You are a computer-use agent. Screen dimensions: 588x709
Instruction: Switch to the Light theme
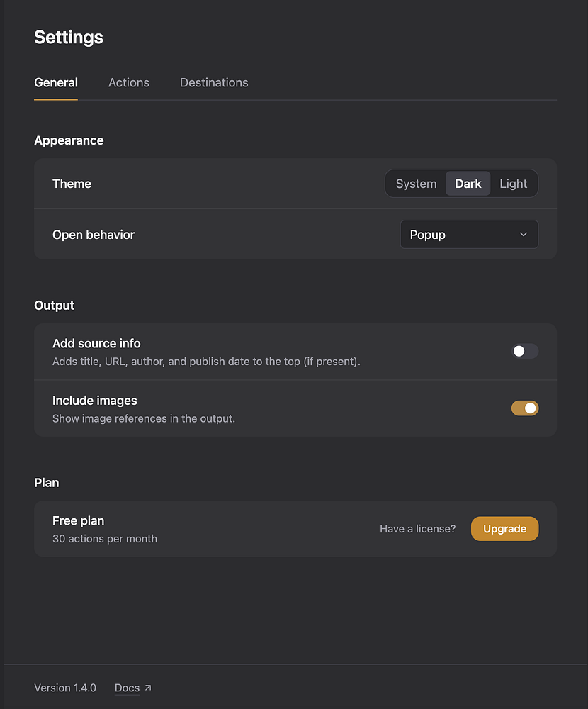pyautogui.click(x=513, y=184)
